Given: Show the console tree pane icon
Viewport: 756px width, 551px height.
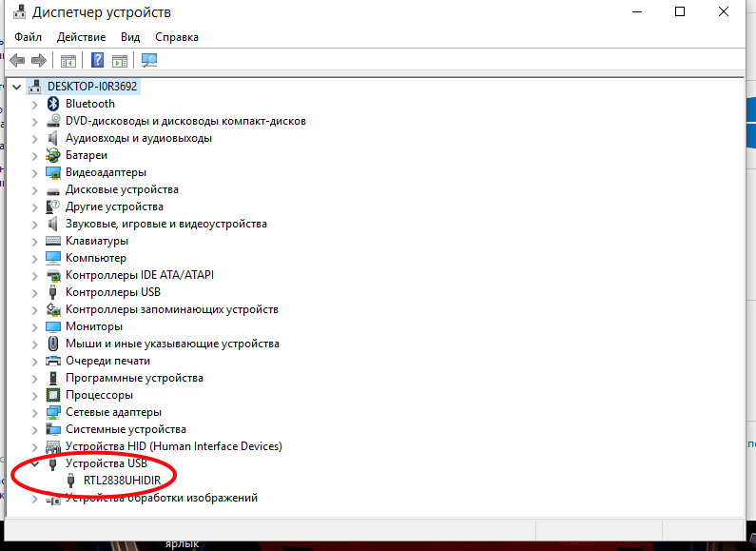Looking at the screenshot, I should pos(68,61).
